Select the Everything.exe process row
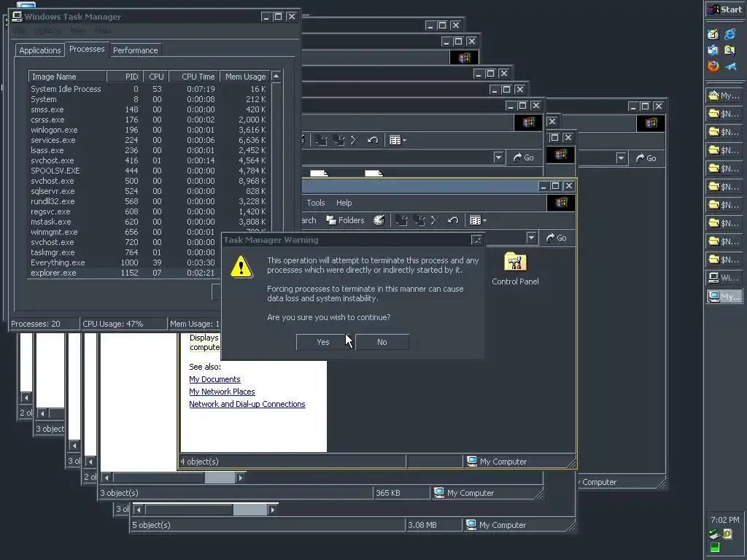 [x=149, y=262]
